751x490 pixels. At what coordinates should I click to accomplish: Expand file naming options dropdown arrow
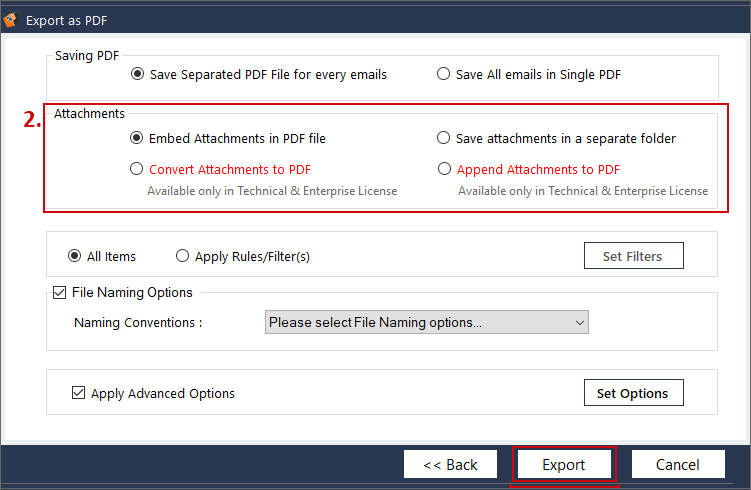580,322
